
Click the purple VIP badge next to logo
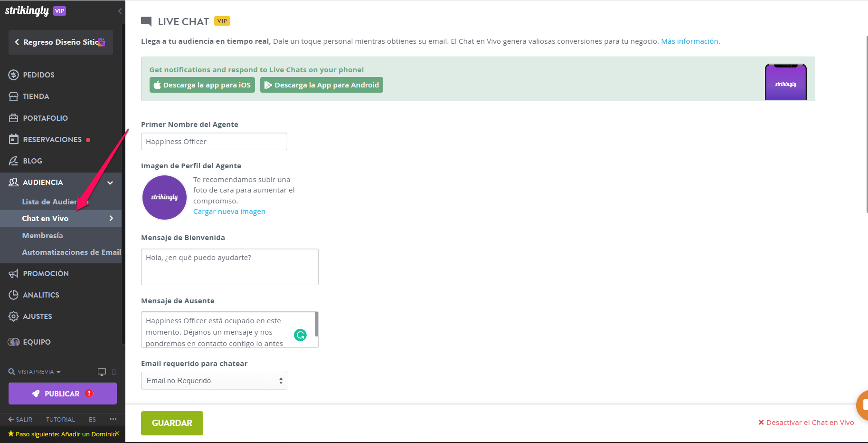59,11
